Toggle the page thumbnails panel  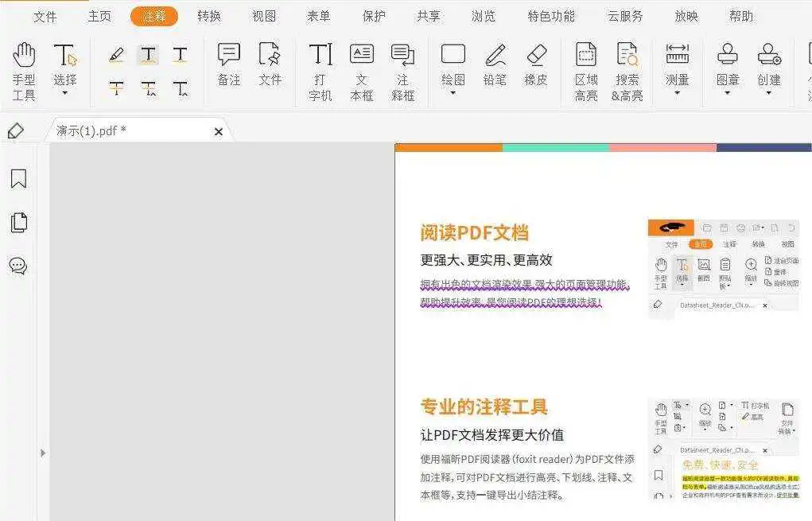click(17, 223)
